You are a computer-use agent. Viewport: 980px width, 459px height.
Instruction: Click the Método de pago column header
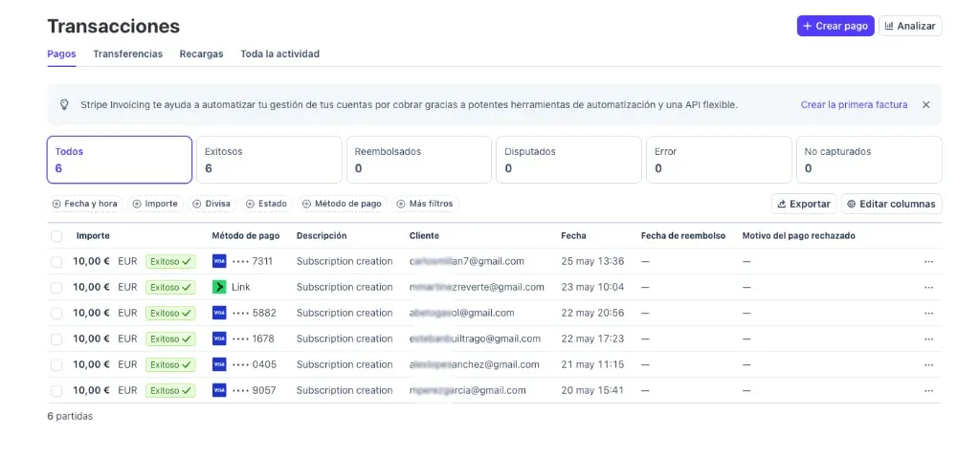(246, 236)
